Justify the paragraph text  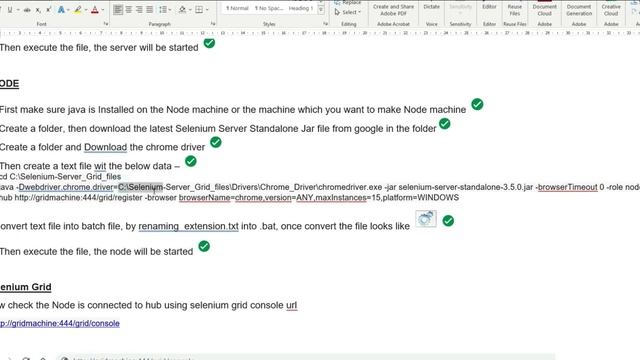150,9
